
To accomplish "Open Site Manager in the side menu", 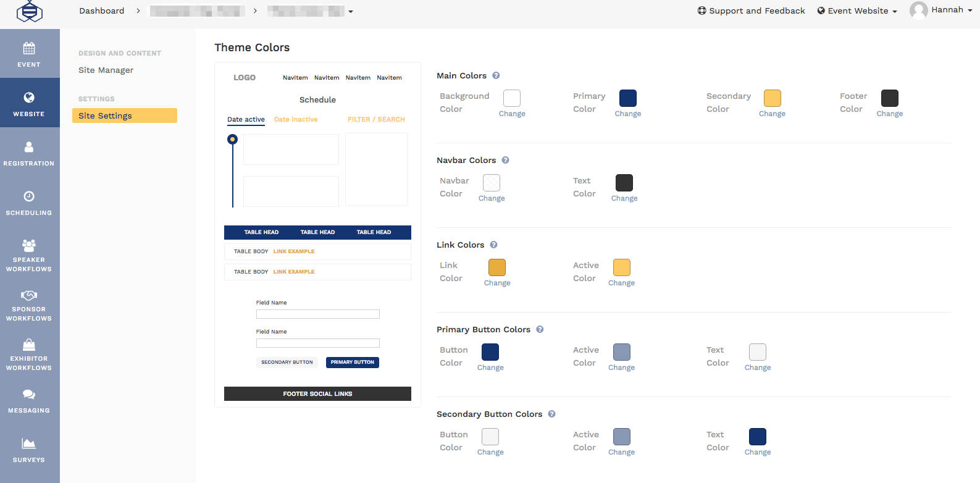I will [106, 70].
